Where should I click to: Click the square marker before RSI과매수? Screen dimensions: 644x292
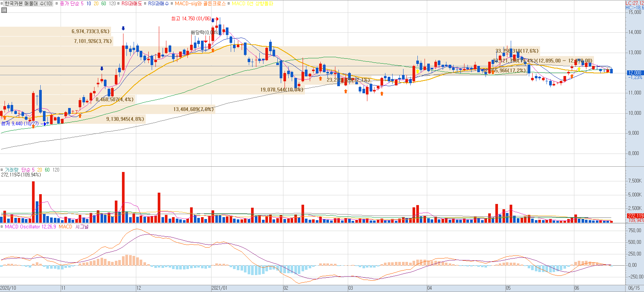pyautogui.click(x=145, y=3)
